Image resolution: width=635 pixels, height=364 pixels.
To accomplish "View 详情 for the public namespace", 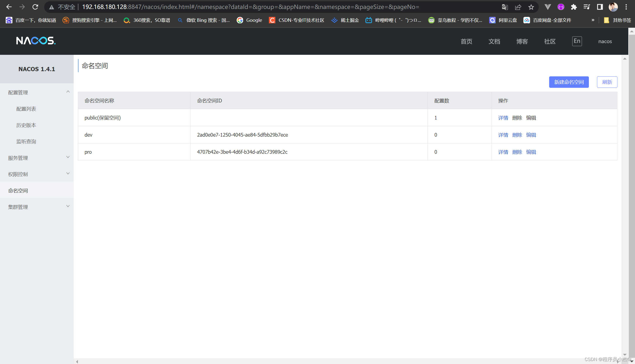I will pyautogui.click(x=503, y=118).
